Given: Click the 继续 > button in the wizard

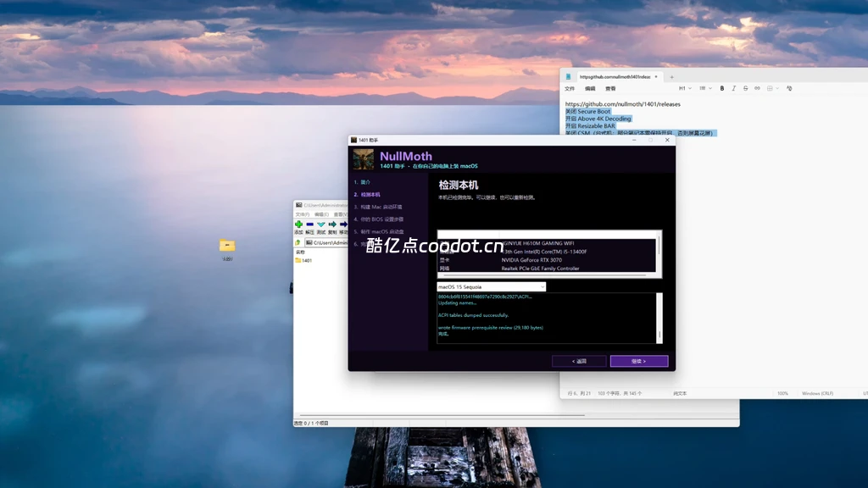Looking at the screenshot, I should point(639,361).
